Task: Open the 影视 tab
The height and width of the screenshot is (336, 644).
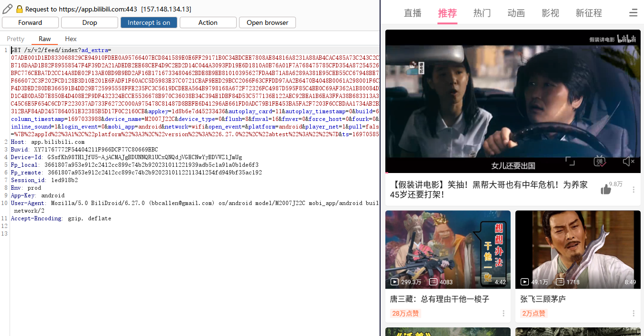Action: tap(550, 13)
